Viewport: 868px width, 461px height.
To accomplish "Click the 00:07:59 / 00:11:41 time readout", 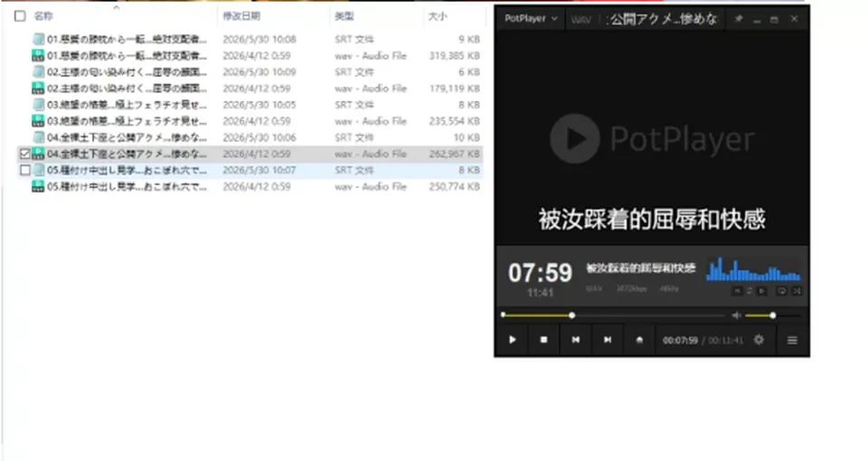I will coord(703,341).
